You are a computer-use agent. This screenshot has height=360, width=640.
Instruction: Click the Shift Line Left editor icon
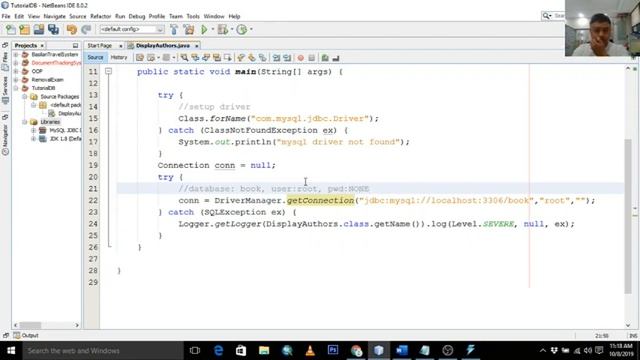[x=276, y=58]
